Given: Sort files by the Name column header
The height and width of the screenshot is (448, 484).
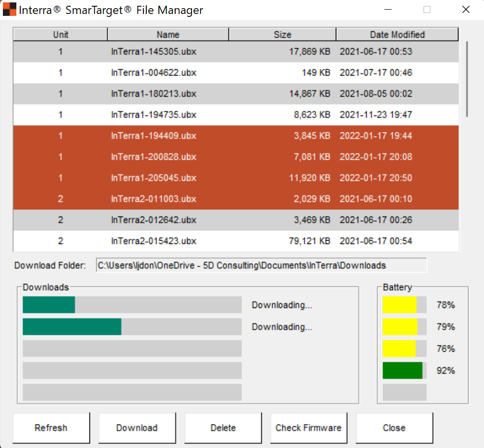Looking at the screenshot, I should (x=168, y=34).
